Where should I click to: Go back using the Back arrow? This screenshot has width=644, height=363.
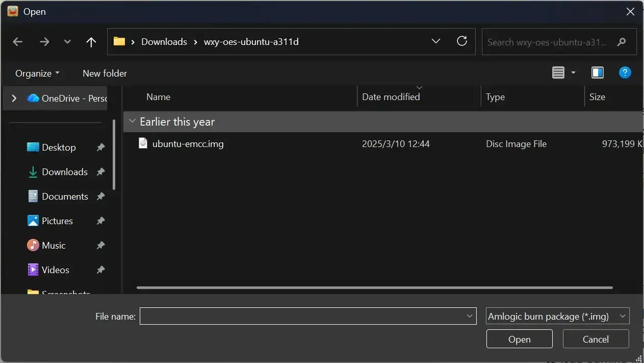[x=18, y=42]
